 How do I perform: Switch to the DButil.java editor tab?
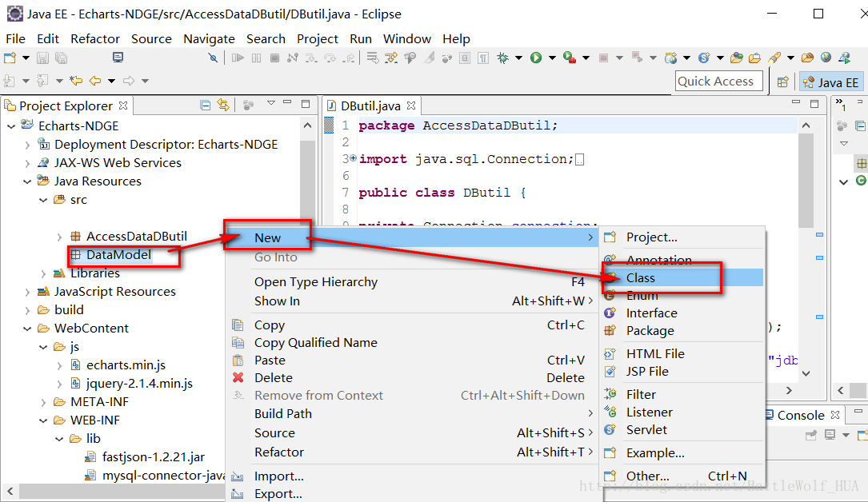[x=370, y=106]
